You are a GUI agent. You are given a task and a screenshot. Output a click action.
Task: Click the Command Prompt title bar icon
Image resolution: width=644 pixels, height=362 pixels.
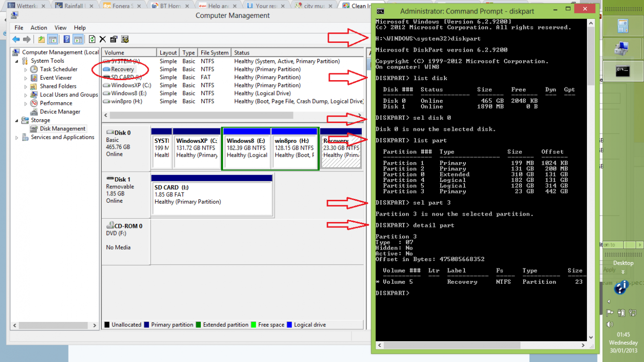pyautogui.click(x=380, y=11)
